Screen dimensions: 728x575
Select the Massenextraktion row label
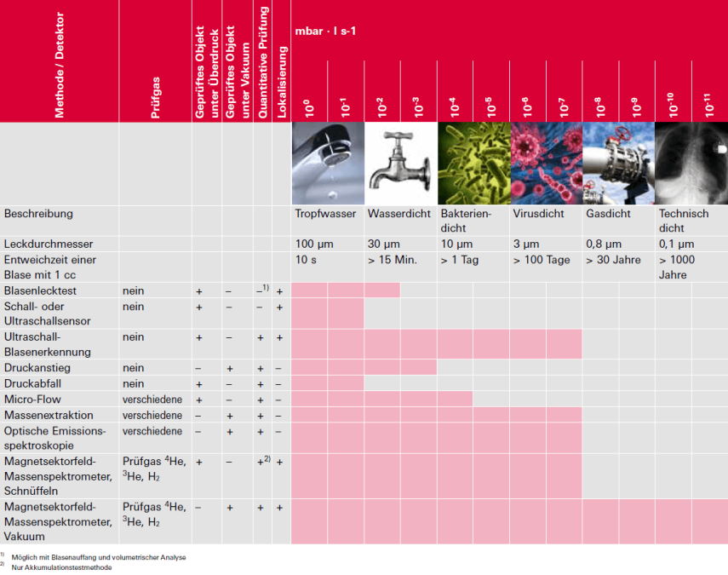click(x=49, y=415)
